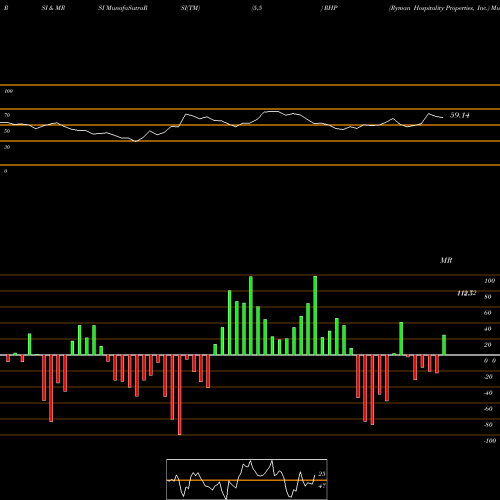Click the last green MR bar on right
The height and width of the screenshot is (500, 500).
pyautogui.click(x=444, y=345)
